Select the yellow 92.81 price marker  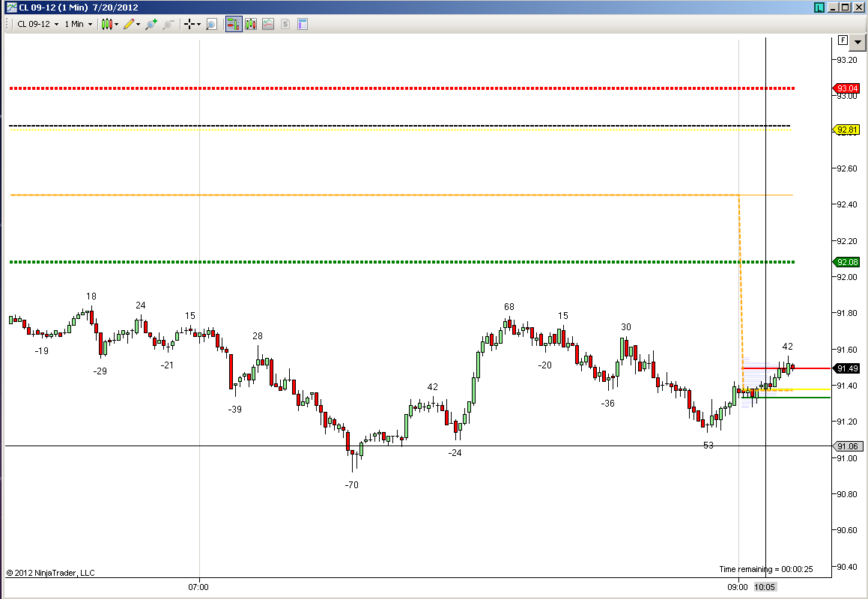tap(846, 130)
